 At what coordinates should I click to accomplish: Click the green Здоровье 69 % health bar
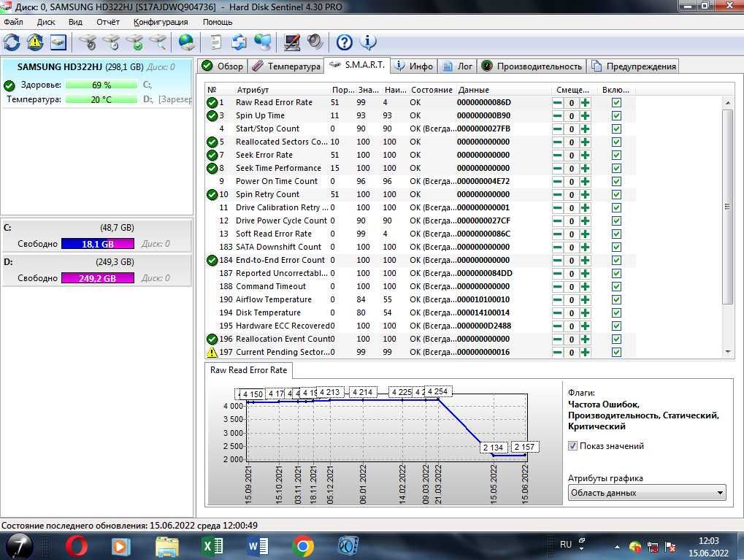[101, 85]
